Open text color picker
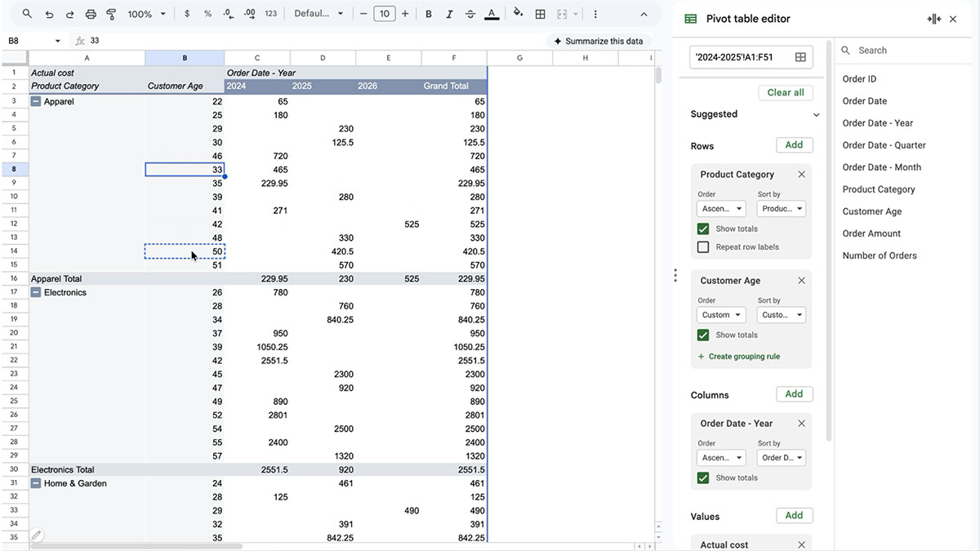 coord(491,14)
